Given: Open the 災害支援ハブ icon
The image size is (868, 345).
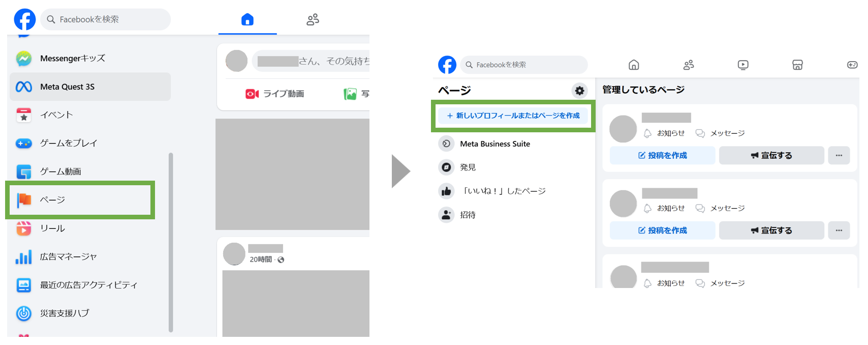Looking at the screenshot, I should coord(24,313).
